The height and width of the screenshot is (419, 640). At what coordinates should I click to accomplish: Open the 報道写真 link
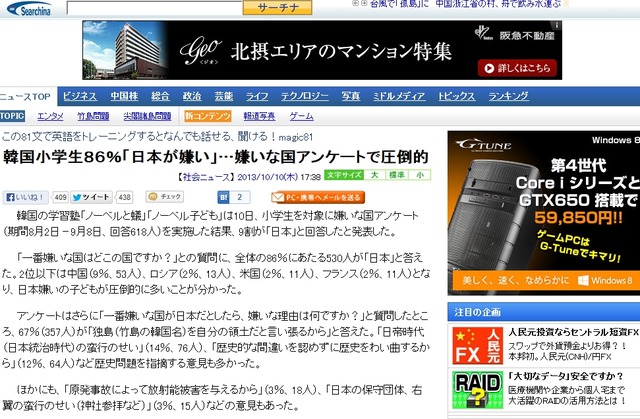[259, 116]
